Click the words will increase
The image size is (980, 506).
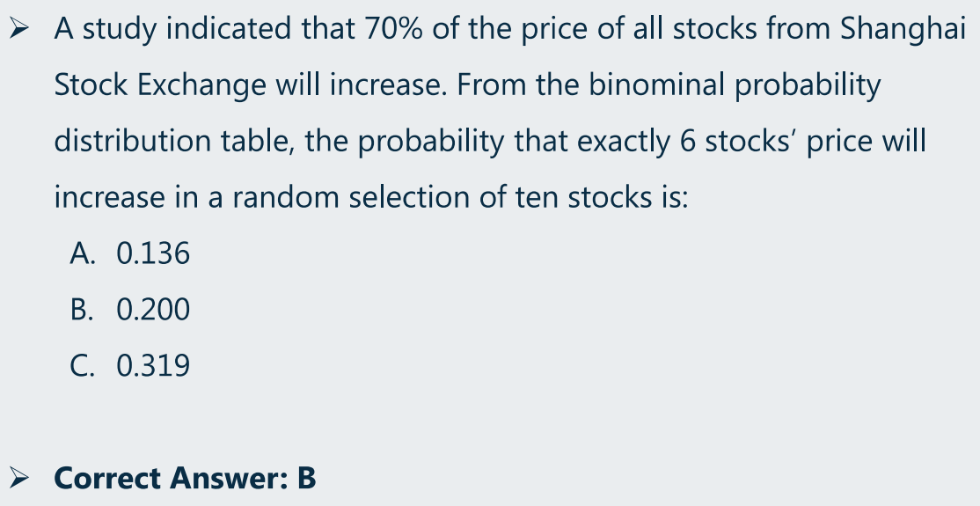click(362, 85)
